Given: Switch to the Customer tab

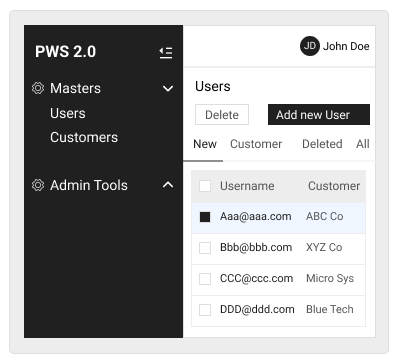Looking at the screenshot, I should [256, 144].
